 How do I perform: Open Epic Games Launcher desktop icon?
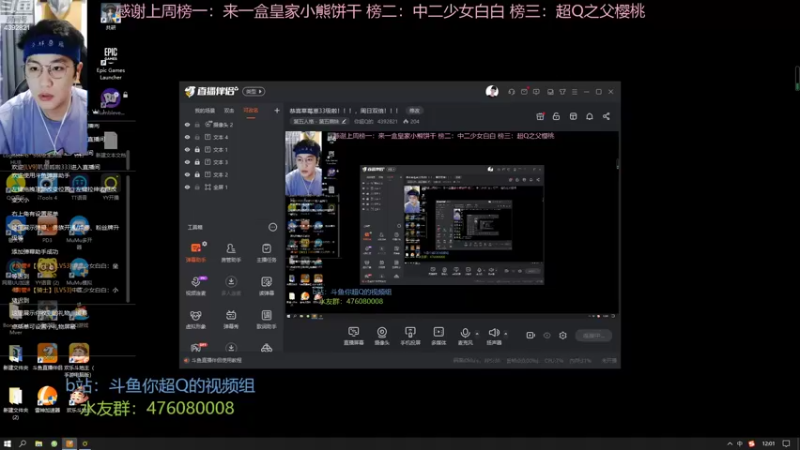(111, 63)
